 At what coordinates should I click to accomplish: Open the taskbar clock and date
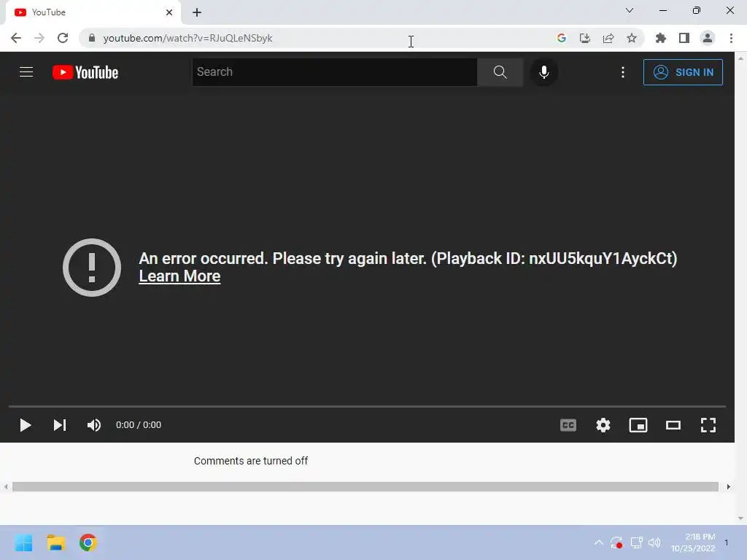tap(693, 542)
